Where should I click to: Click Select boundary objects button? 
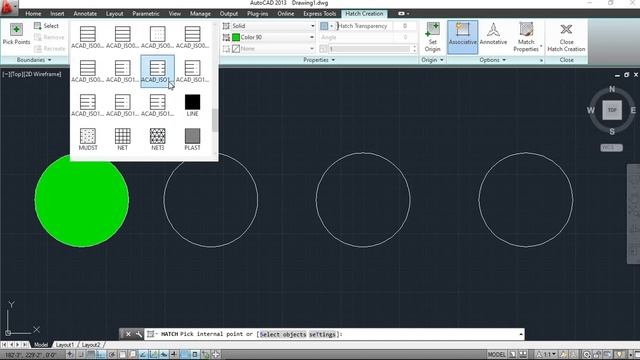(46, 26)
